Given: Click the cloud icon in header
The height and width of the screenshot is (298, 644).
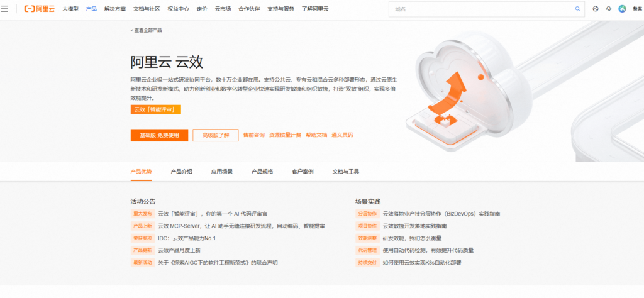Looking at the screenshot, I should click(x=608, y=9).
